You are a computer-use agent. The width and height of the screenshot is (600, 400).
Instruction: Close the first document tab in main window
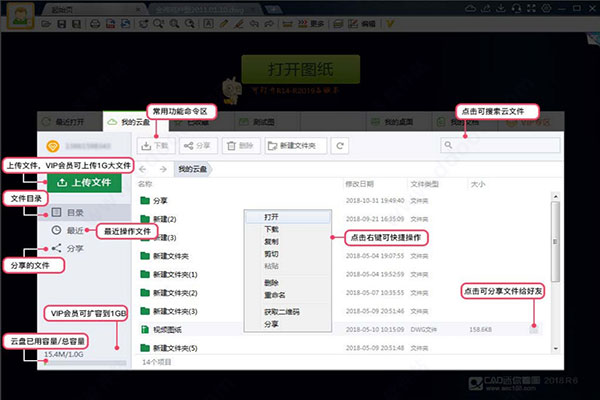tap(139, 10)
